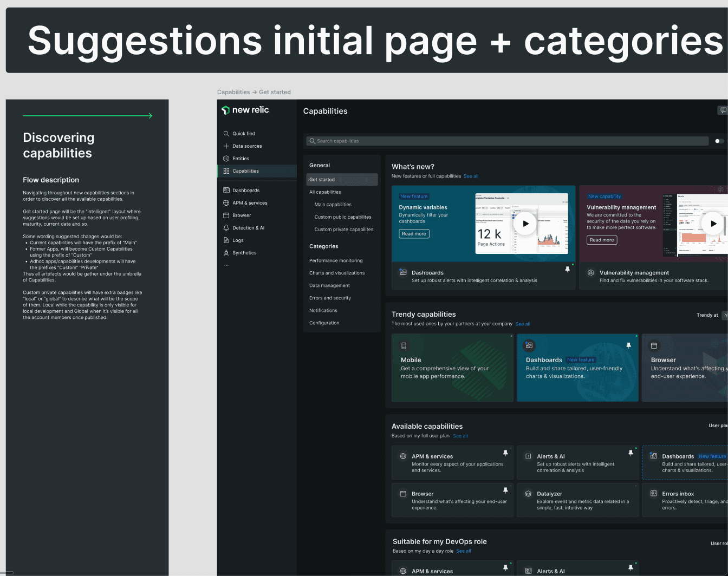
Task: Open APM & services in the left navigation sidebar
Action: point(250,203)
